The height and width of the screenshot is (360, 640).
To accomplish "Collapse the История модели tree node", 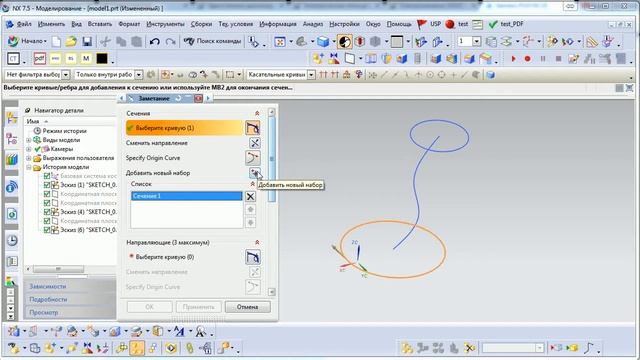I will tap(29, 167).
